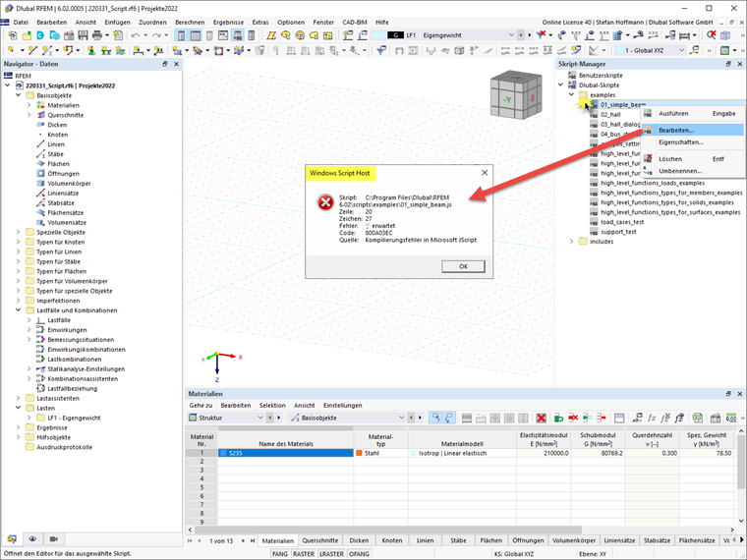Image resolution: width=747 pixels, height=560 pixels.
Task: Toggle FANG snap in status bar
Action: (x=280, y=554)
